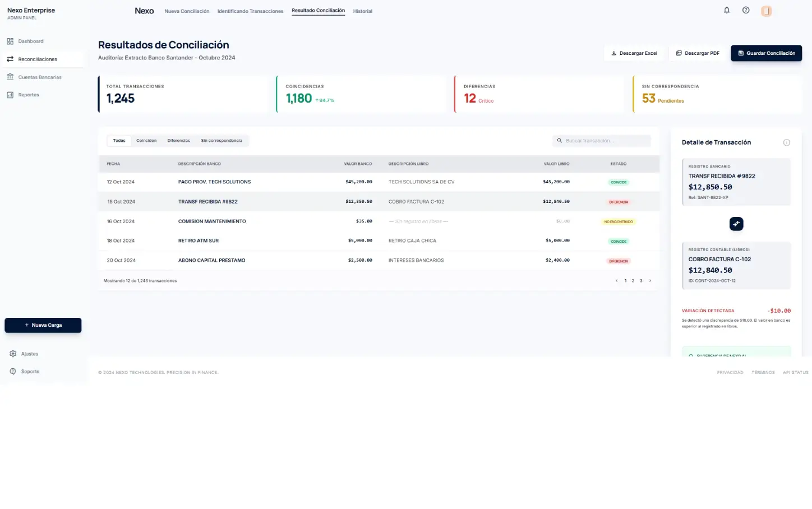Go to next page of transactions

pyautogui.click(x=650, y=281)
